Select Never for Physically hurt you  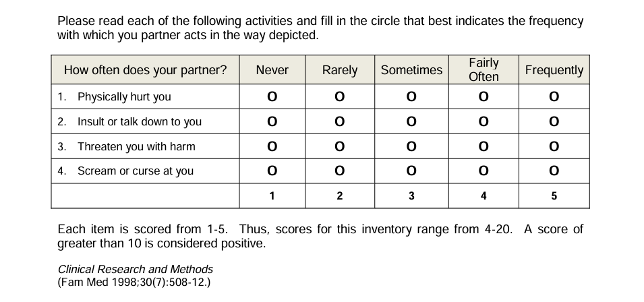point(272,97)
